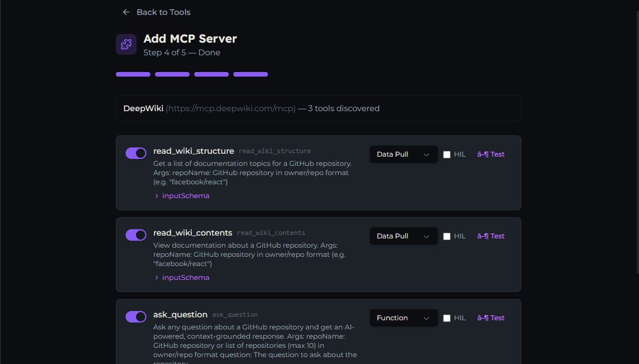Disable the read_wiki_contents toggle
The image size is (639, 364).
click(x=136, y=235)
